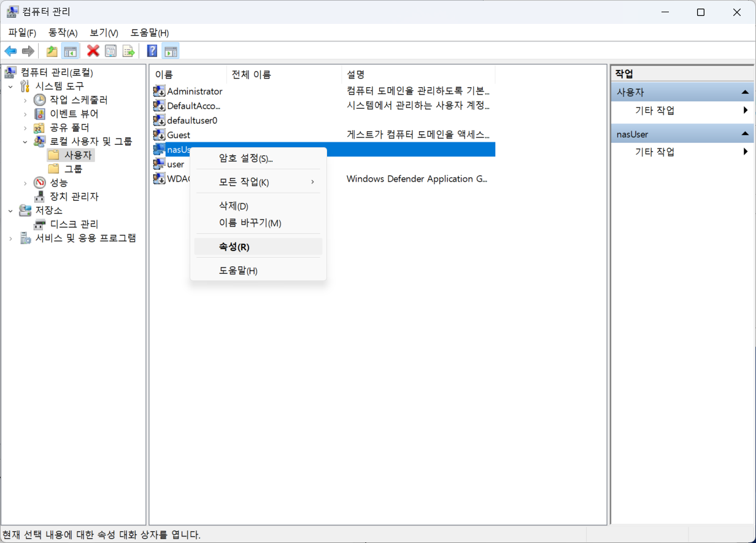Click the red X Delete toolbar icon

click(x=93, y=51)
